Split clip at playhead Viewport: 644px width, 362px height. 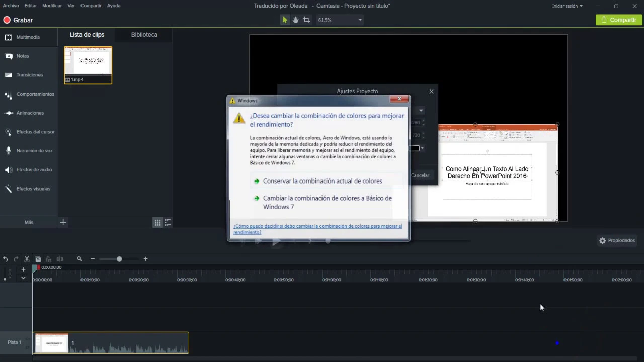pyautogui.click(x=59, y=259)
